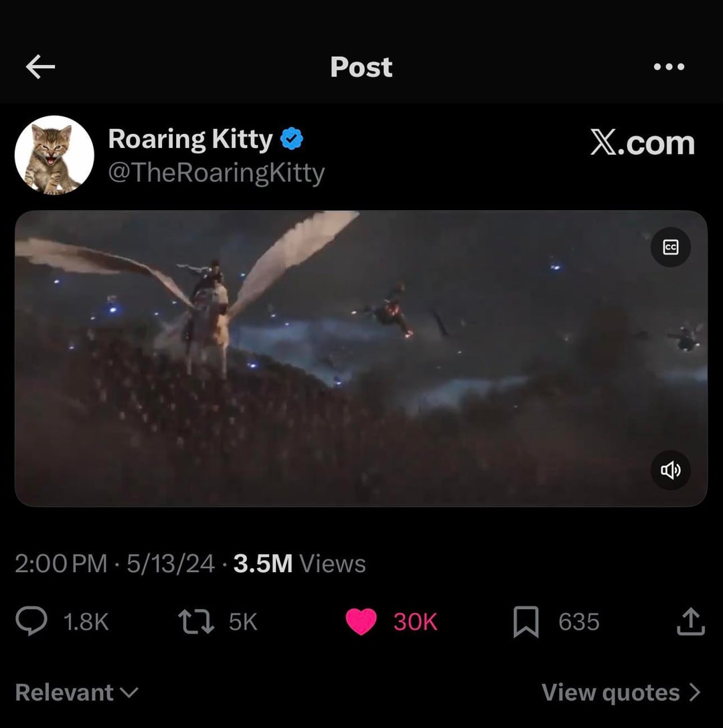
Task: Click the share upload icon
Action: click(691, 621)
